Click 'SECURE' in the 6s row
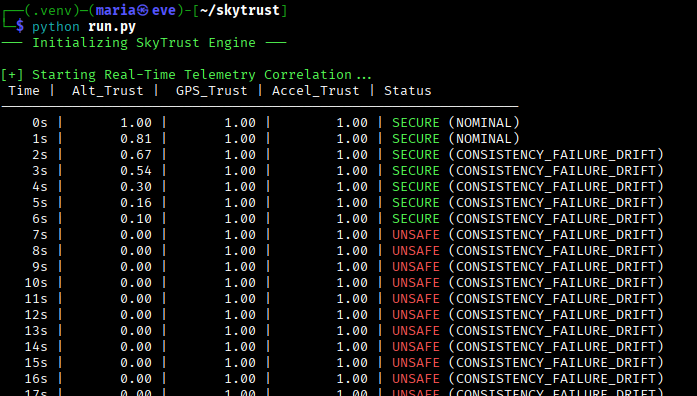Screen dimensions: 697x396 pos(416,219)
